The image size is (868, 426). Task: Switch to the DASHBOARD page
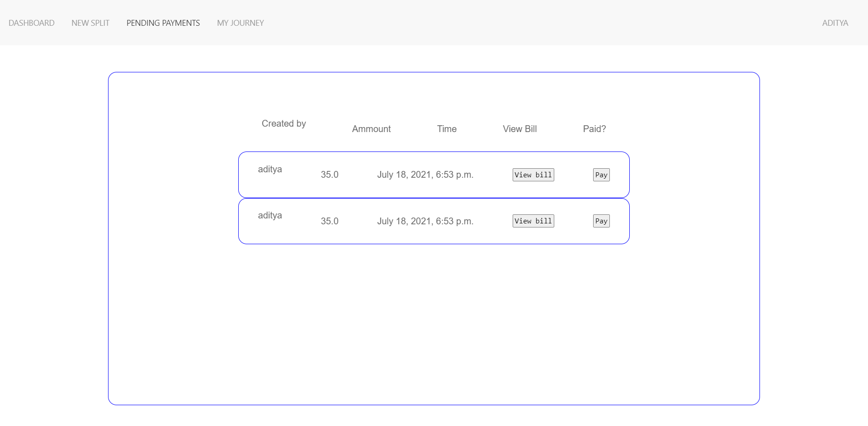coord(32,23)
